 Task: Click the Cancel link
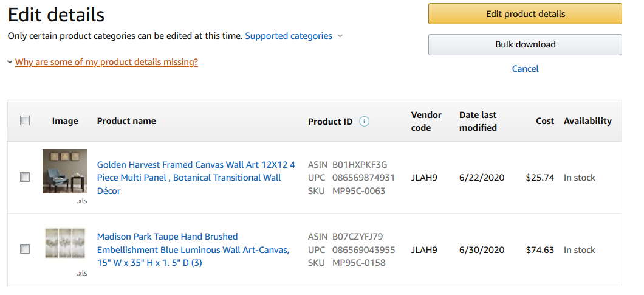(525, 69)
